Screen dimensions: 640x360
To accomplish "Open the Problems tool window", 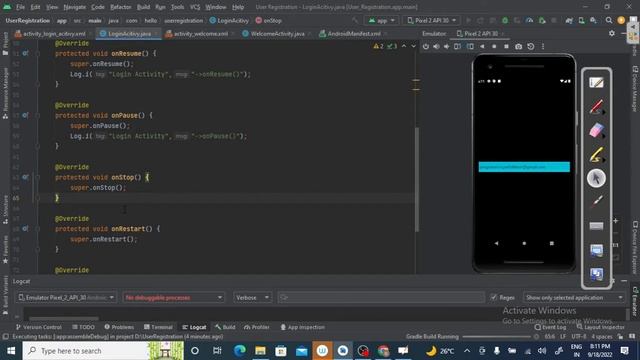I will click(119, 327).
